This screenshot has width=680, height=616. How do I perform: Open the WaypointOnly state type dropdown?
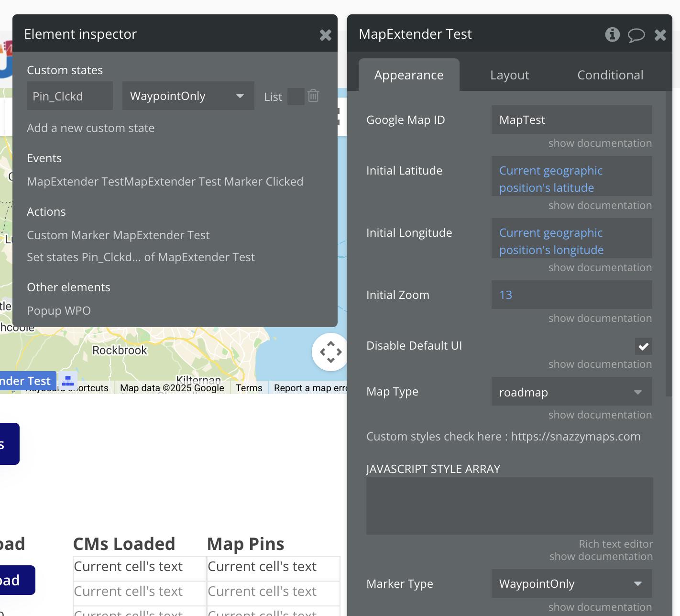(x=188, y=96)
